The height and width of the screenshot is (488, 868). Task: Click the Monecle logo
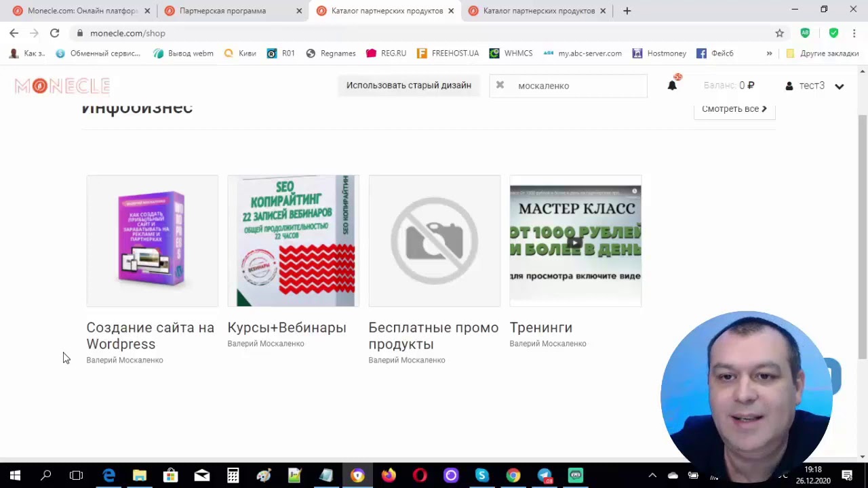(x=62, y=85)
